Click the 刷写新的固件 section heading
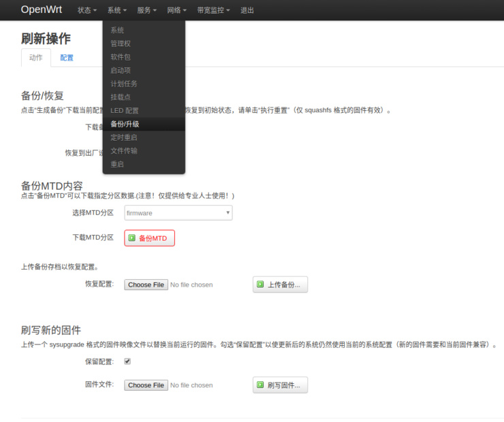This screenshot has height=422, width=504. (x=51, y=330)
